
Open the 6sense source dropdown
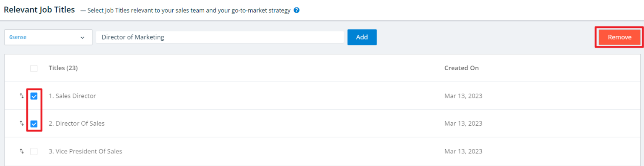pyautogui.click(x=48, y=37)
